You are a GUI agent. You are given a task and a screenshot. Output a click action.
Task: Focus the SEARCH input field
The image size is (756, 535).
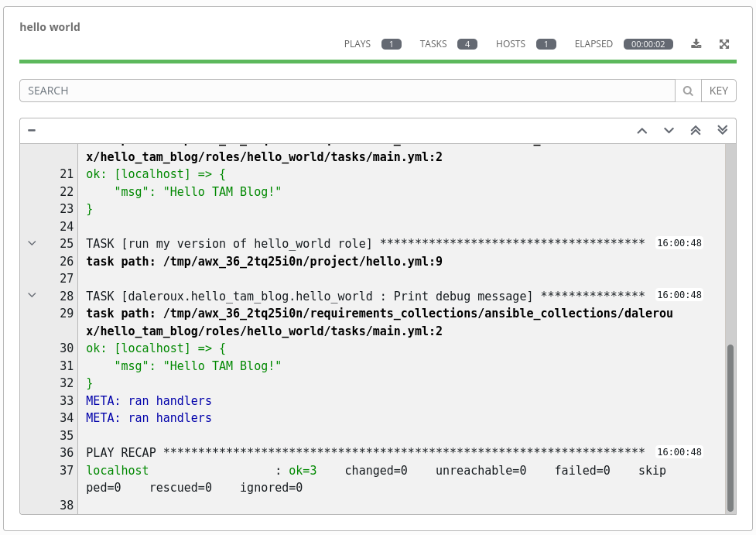347,91
